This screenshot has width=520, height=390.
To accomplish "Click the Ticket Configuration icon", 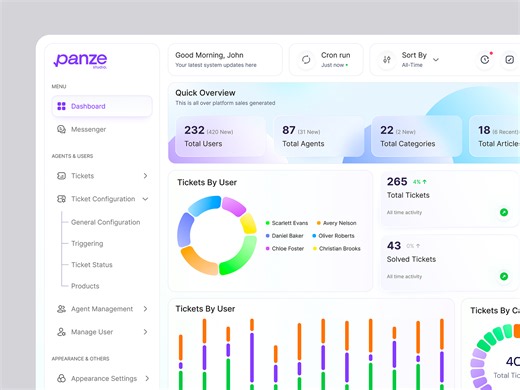I will (x=61, y=199).
